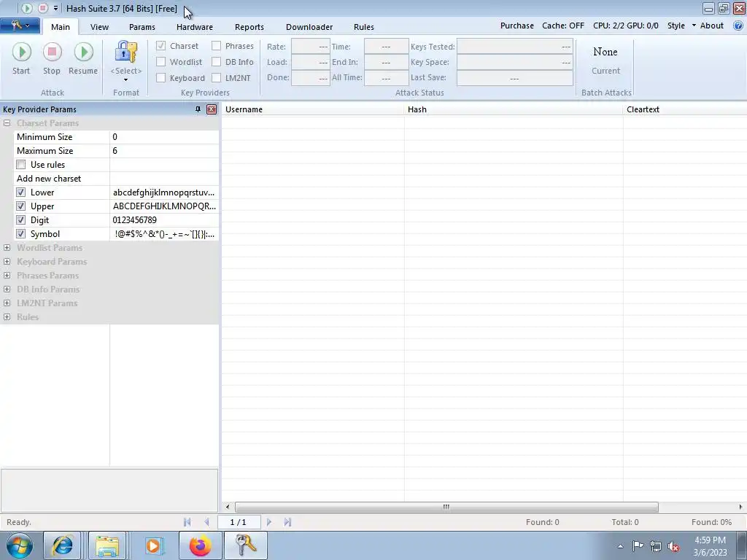The height and width of the screenshot is (560, 747).
Task: Open Firefox from the taskbar
Action: tap(201, 545)
